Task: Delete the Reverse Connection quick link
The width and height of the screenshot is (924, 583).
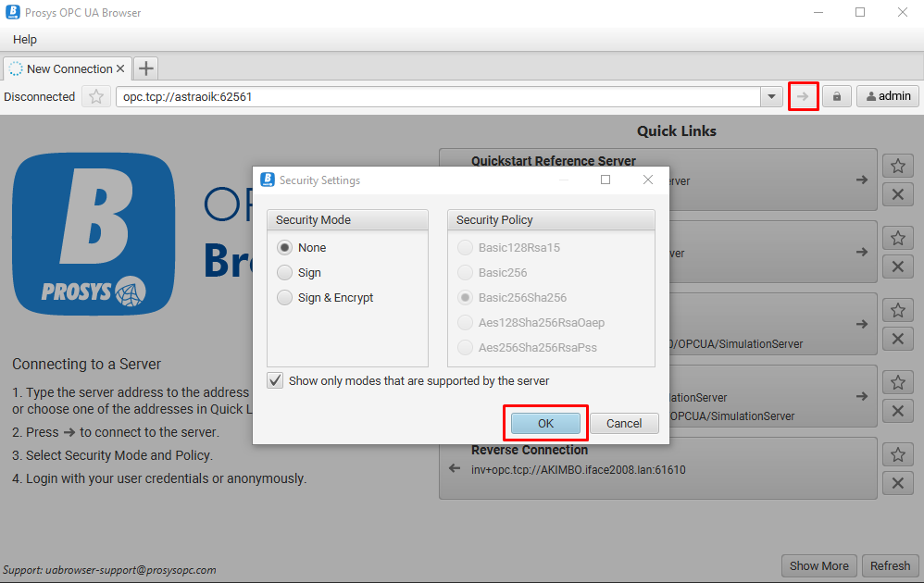Action: point(897,483)
